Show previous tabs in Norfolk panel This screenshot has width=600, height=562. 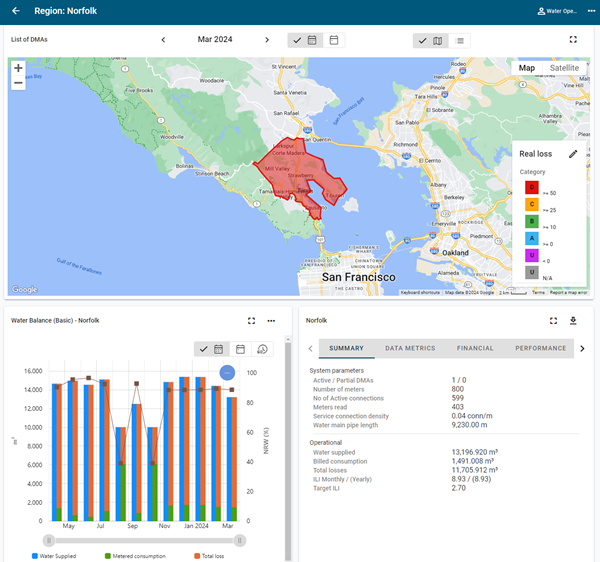(310, 349)
